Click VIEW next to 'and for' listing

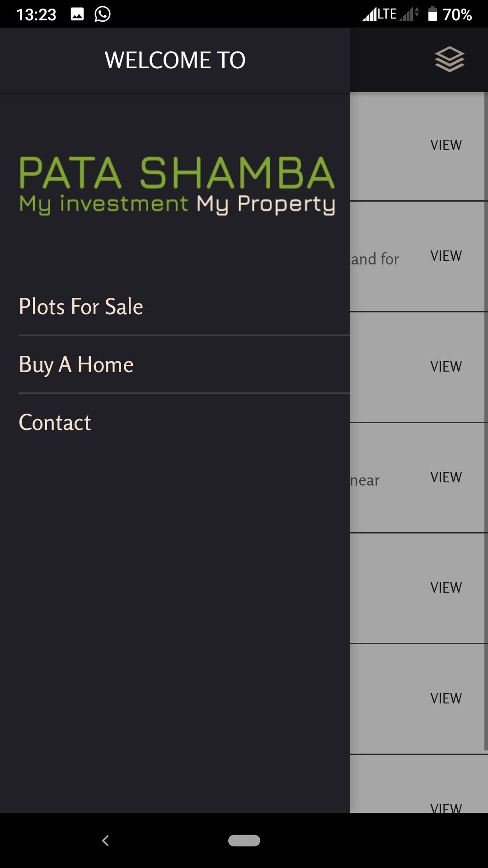(446, 256)
